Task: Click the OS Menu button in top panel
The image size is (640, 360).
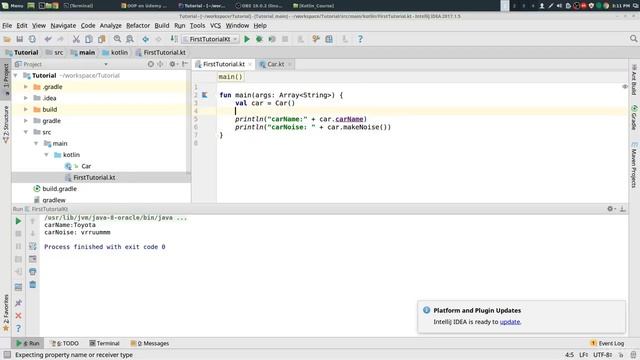Action: 12,5
